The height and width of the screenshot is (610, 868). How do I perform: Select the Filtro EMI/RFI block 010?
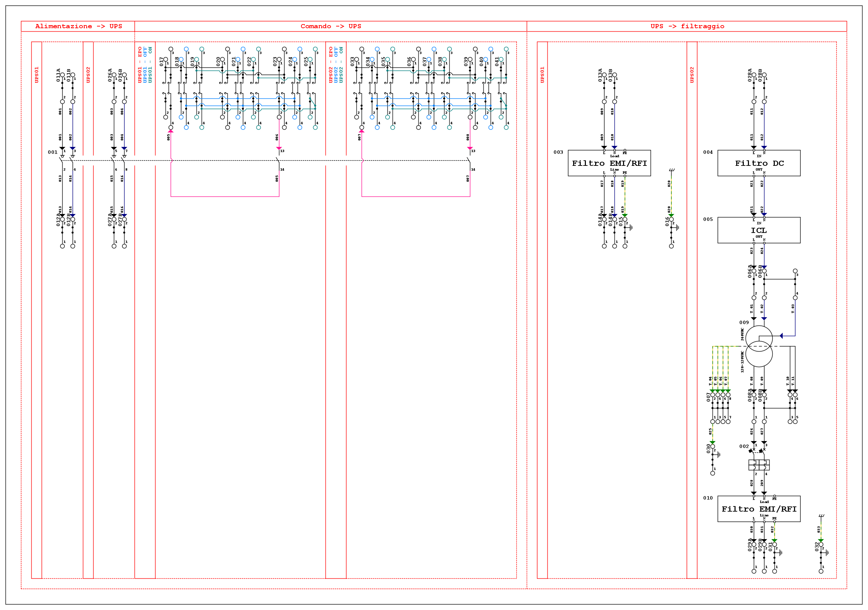coord(759,509)
